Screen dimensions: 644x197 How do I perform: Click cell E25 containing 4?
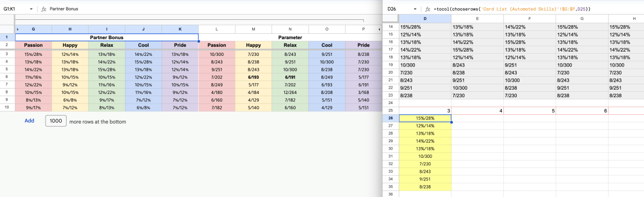click(477, 111)
